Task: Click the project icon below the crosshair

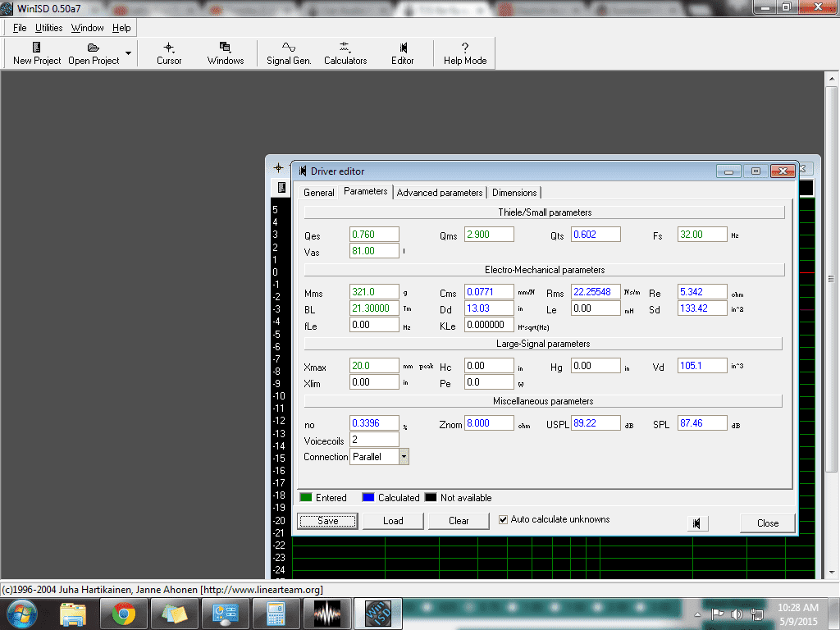Action: point(281,187)
